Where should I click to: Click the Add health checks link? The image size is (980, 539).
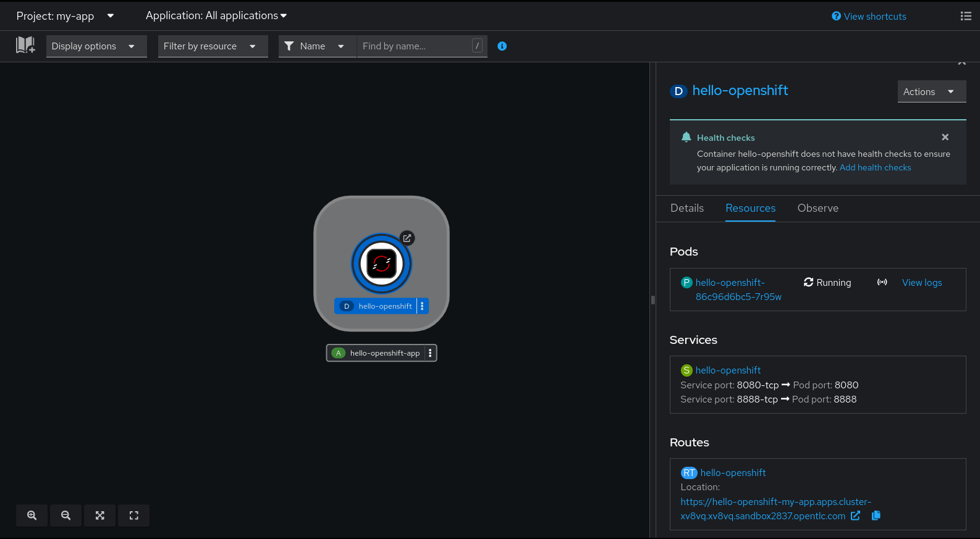pyautogui.click(x=875, y=168)
